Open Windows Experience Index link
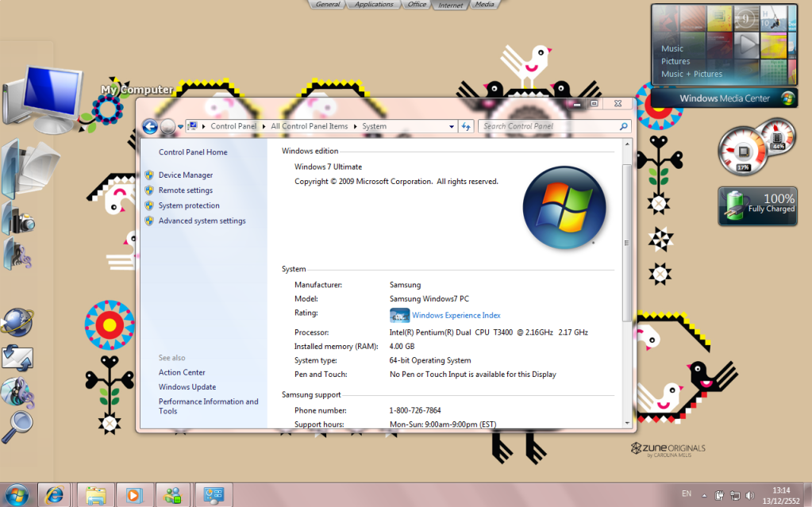Screen dimensions: 812x507 click(x=456, y=315)
